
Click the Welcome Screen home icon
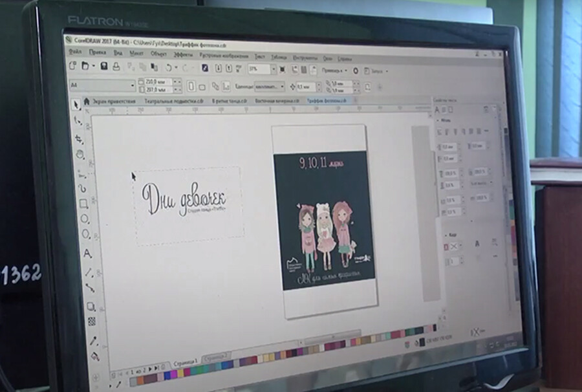coord(87,101)
